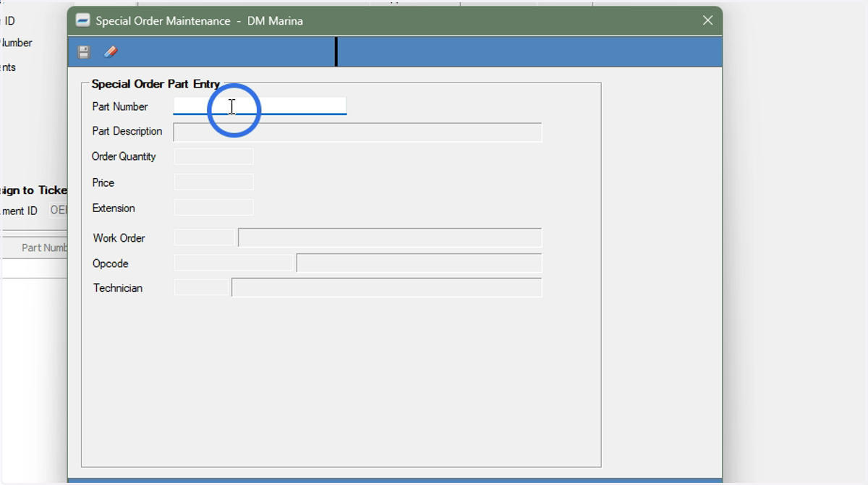Click the Extension field
Viewport: 868px width, 485px height.
pyautogui.click(x=213, y=208)
